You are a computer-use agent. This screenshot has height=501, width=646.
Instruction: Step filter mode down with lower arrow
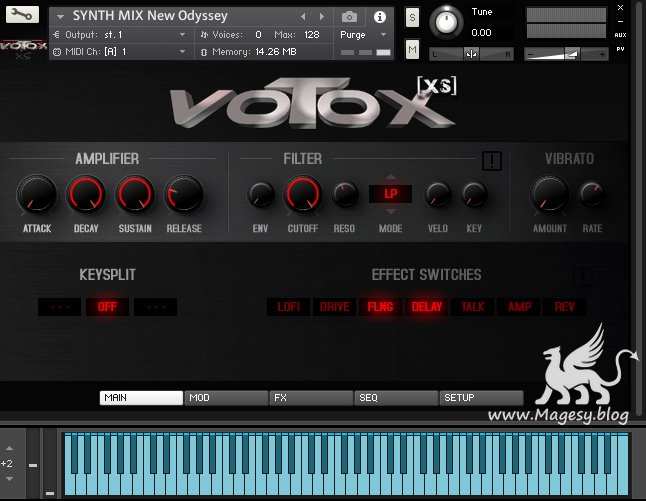coord(391,211)
